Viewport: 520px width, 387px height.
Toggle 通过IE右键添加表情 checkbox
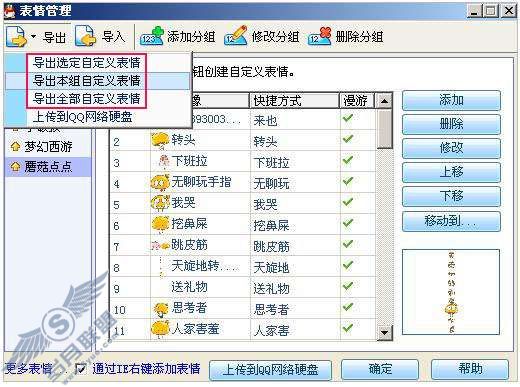tap(81, 369)
